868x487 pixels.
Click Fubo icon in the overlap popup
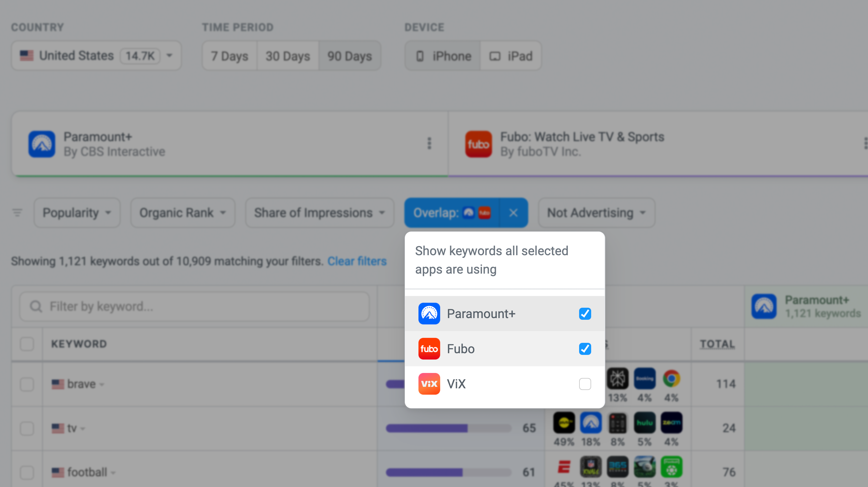(429, 349)
